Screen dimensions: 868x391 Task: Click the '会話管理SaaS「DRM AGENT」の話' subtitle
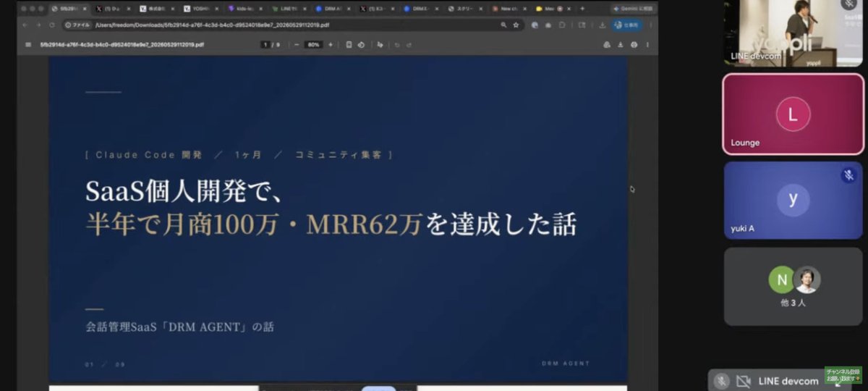click(179, 327)
